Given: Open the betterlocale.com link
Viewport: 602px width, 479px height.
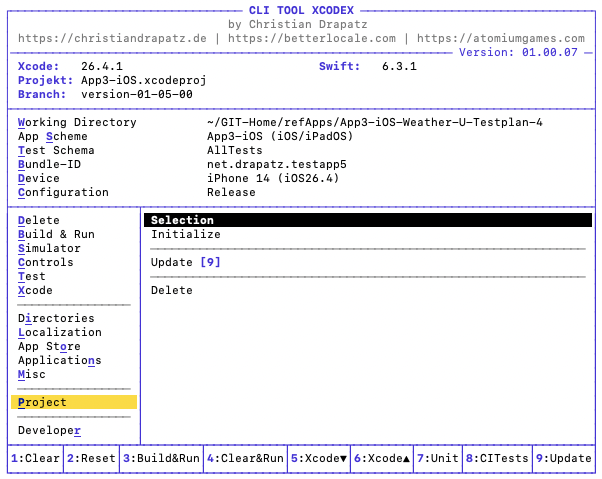Looking at the screenshot, I should [x=312, y=38].
